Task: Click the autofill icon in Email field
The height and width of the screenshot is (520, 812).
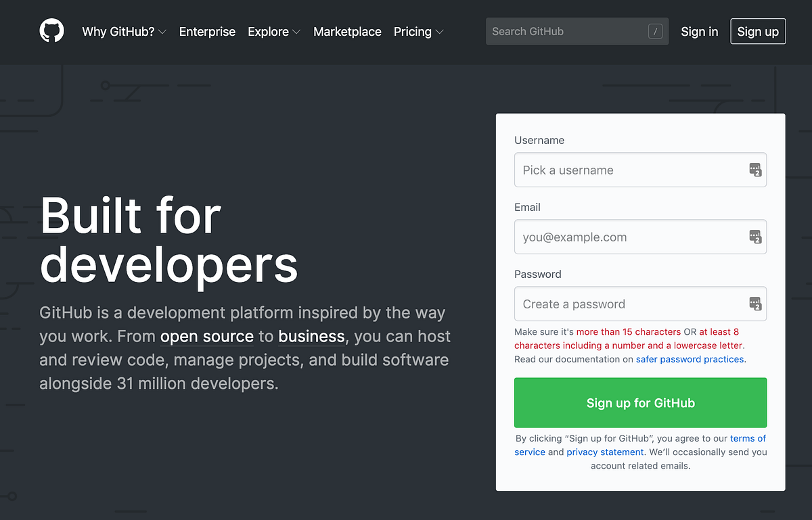Action: click(x=755, y=237)
